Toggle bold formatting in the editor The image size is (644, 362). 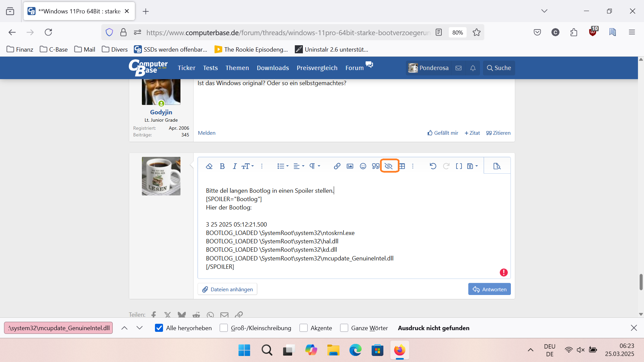(222, 166)
